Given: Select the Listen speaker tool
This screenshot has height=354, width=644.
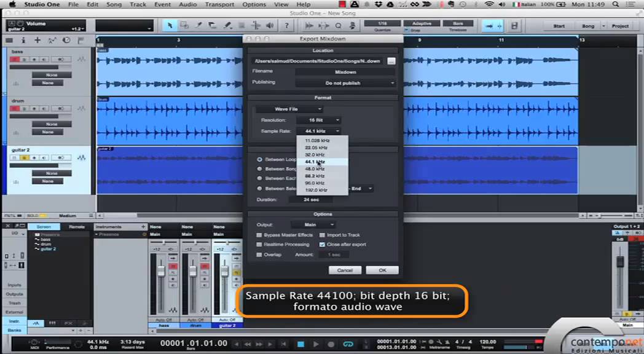Looking at the screenshot, I should click(270, 25).
